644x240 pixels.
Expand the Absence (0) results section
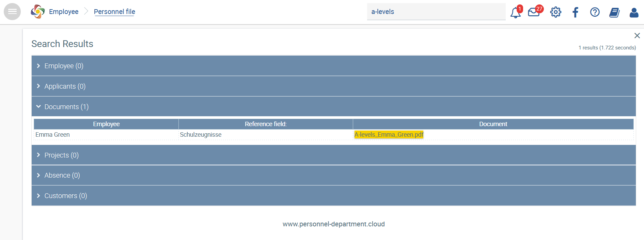[333, 175]
